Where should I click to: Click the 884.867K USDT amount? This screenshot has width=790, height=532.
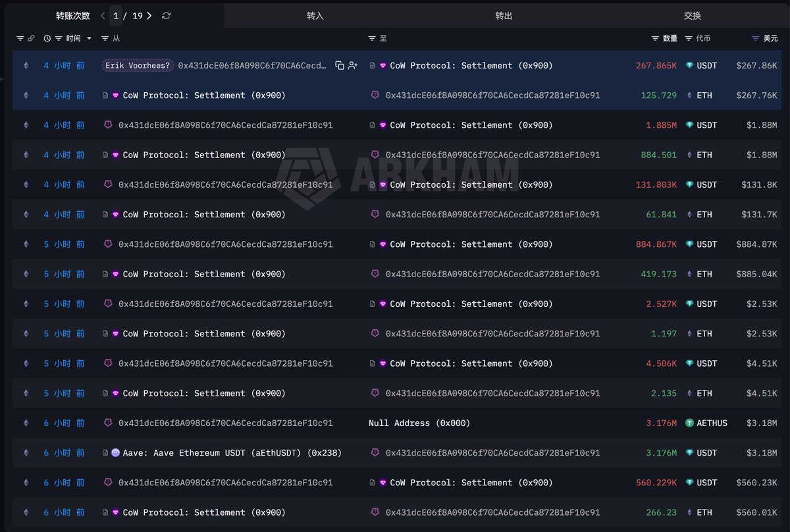pyautogui.click(x=656, y=244)
